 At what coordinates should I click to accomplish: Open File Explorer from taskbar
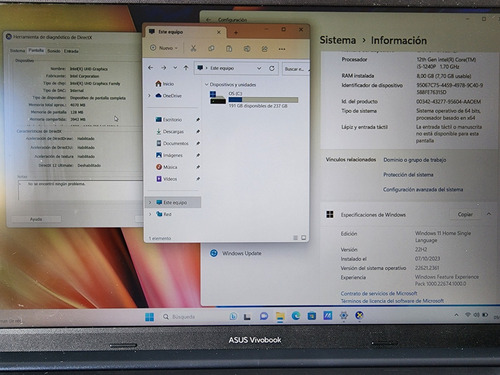tap(280, 316)
